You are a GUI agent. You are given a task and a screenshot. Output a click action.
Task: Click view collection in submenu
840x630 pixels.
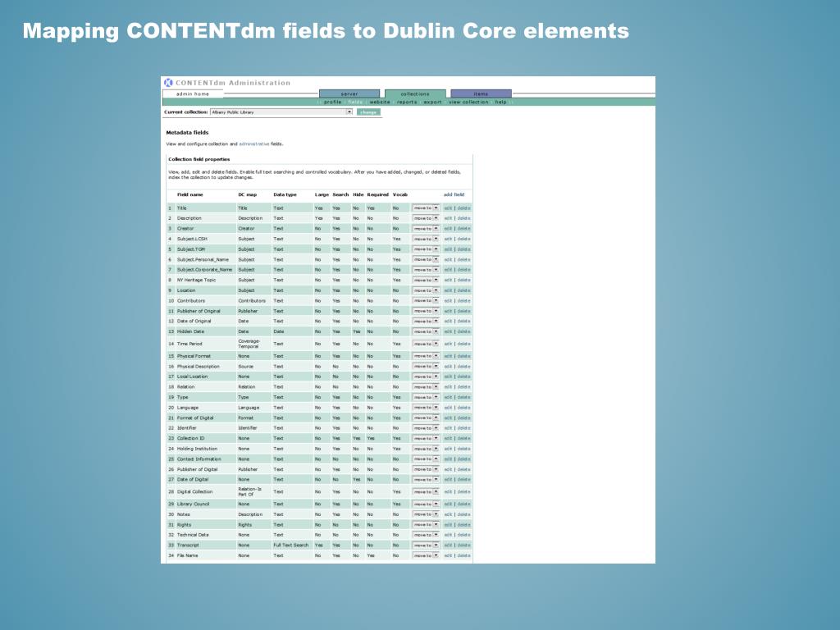coord(468,102)
